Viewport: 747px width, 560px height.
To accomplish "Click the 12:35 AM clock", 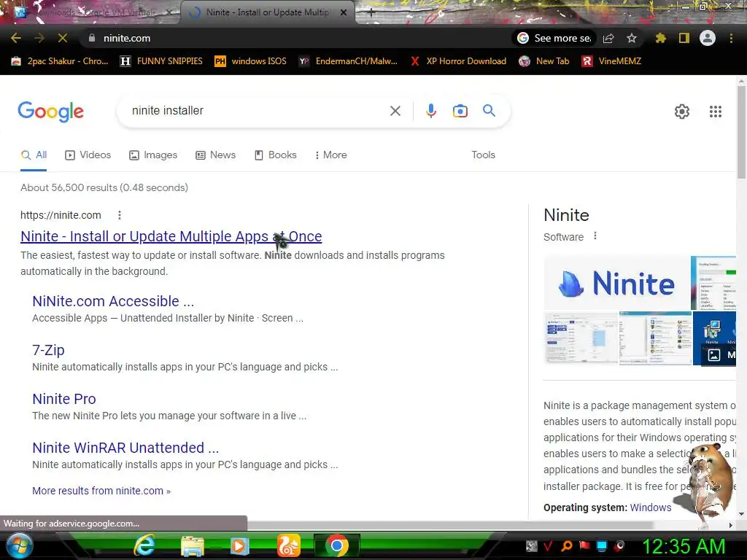I will (684, 546).
